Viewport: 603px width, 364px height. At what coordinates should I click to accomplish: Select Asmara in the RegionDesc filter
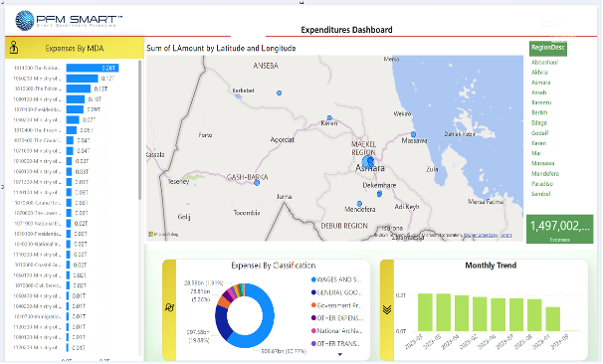pos(540,83)
